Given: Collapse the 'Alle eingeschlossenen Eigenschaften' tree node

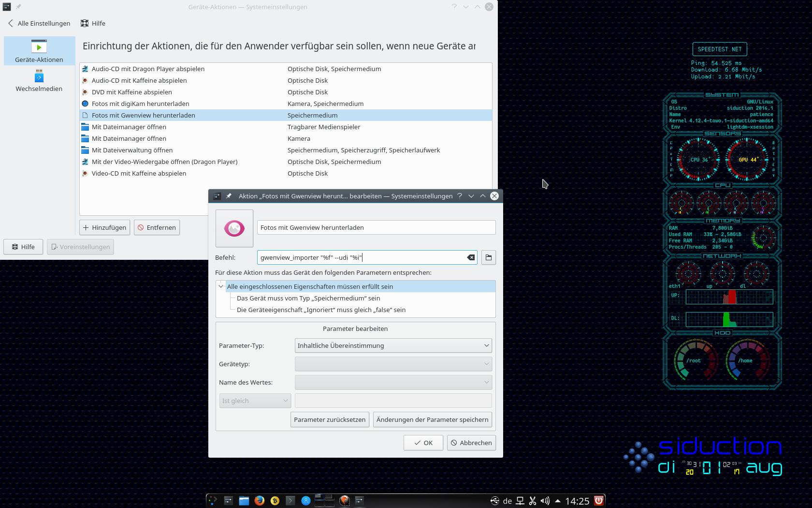Looking at the screenshot, I should point(221,286).
